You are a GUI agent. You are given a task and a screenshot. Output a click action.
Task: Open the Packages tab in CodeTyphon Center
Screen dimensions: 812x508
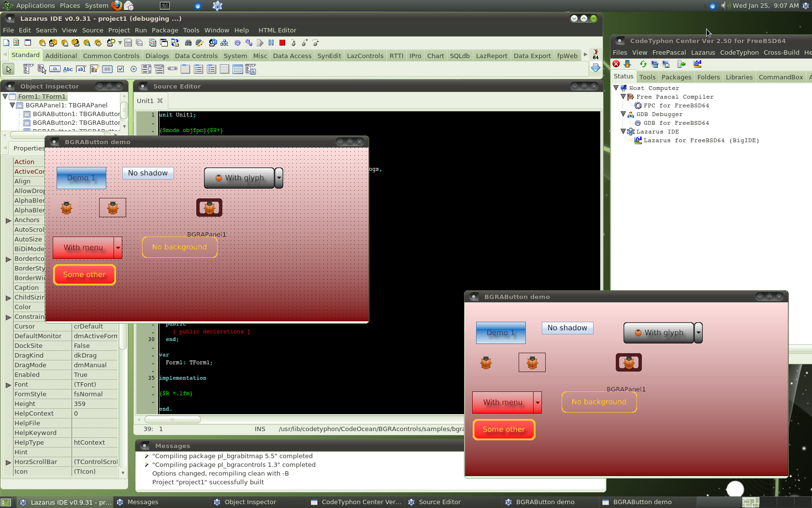pyautogui.click(x=676, y=77)
